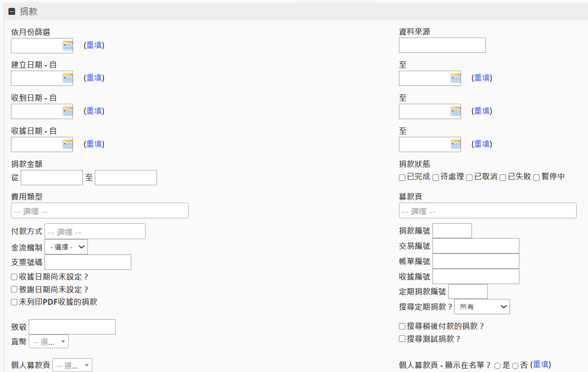Open calendar icon for 建立日期 - 自
This screenshot has height=372, width=588.
68,79
